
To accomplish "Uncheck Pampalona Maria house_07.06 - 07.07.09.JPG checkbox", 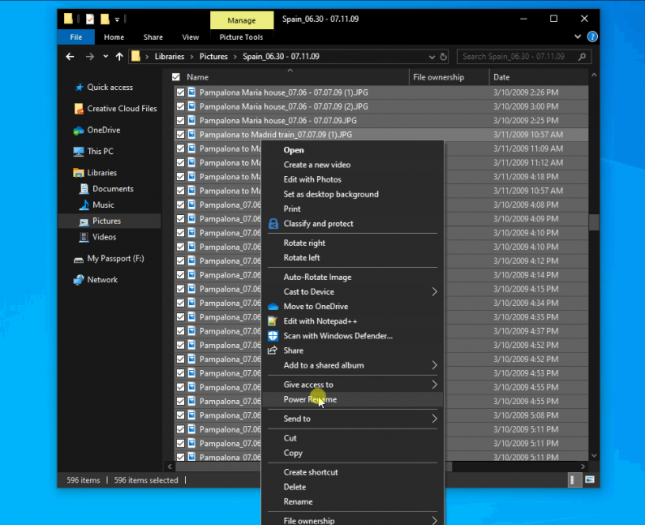I will (180, 121).
